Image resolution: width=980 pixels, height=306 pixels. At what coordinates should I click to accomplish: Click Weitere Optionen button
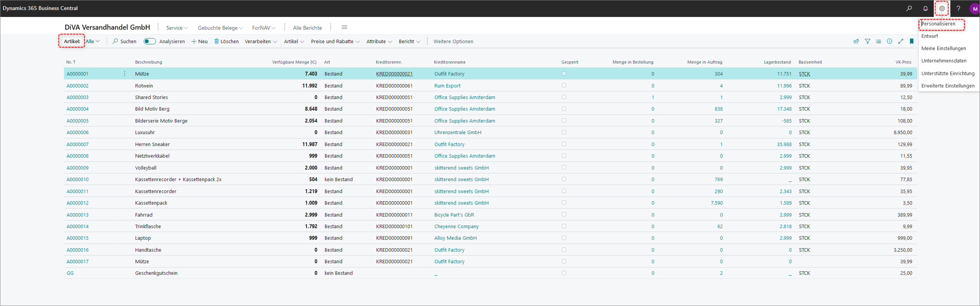453,41
